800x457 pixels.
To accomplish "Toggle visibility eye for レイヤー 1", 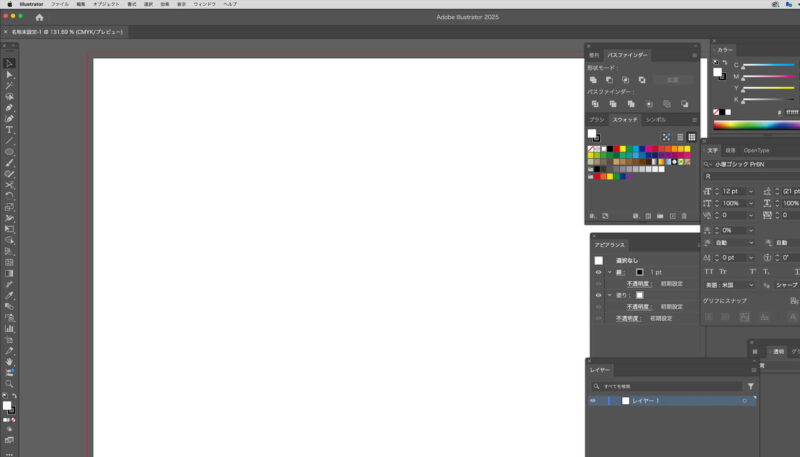I will pyautogui.click(x=593, y=400).
